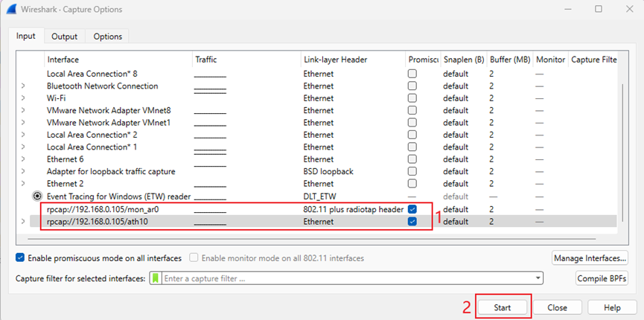Expand the rpcap ath10 interface row

23,222
